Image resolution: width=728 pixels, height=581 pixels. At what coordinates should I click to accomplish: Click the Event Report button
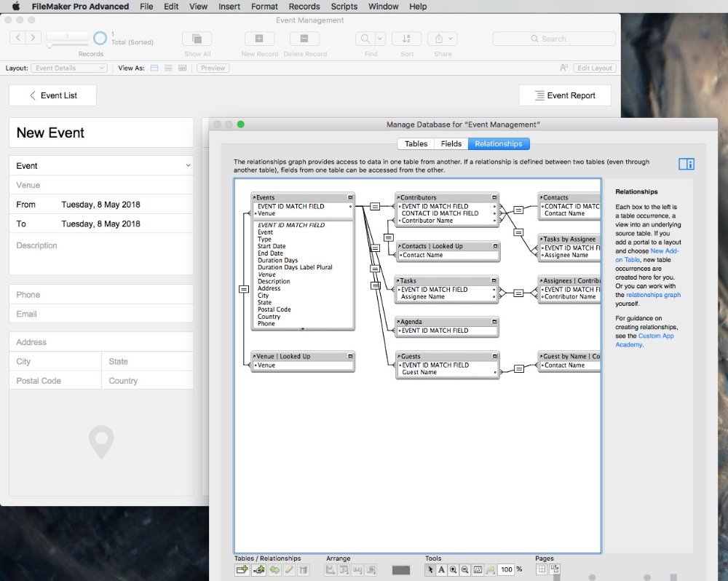click(x=565, y=95)
